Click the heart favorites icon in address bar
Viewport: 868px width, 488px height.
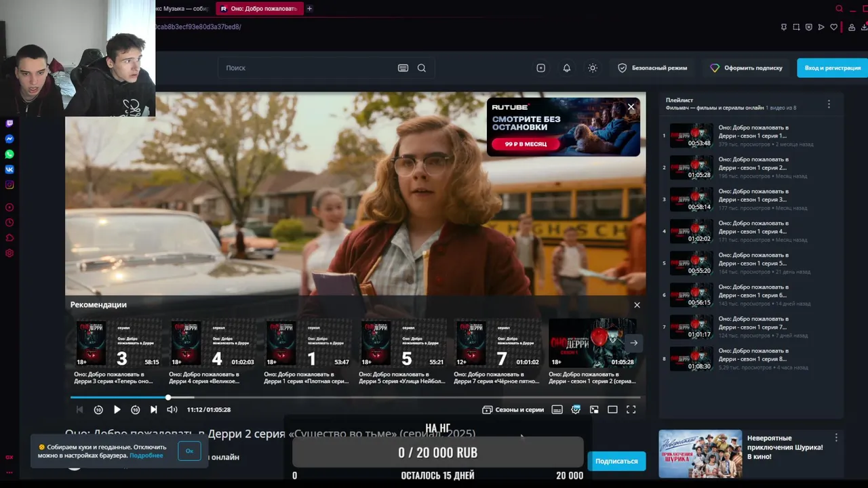pyautogui.click(x=833, y=27)
